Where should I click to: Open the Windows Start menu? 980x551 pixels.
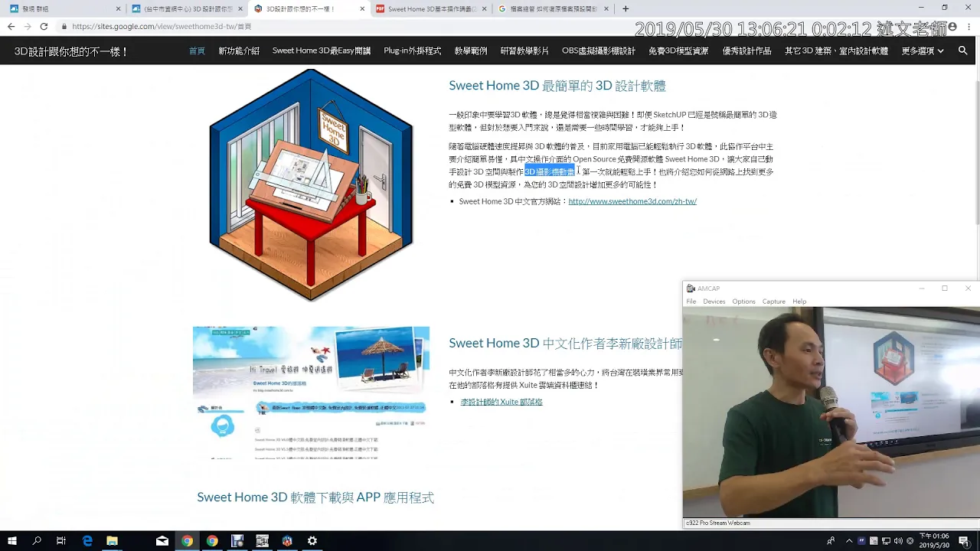click(12, 541)
